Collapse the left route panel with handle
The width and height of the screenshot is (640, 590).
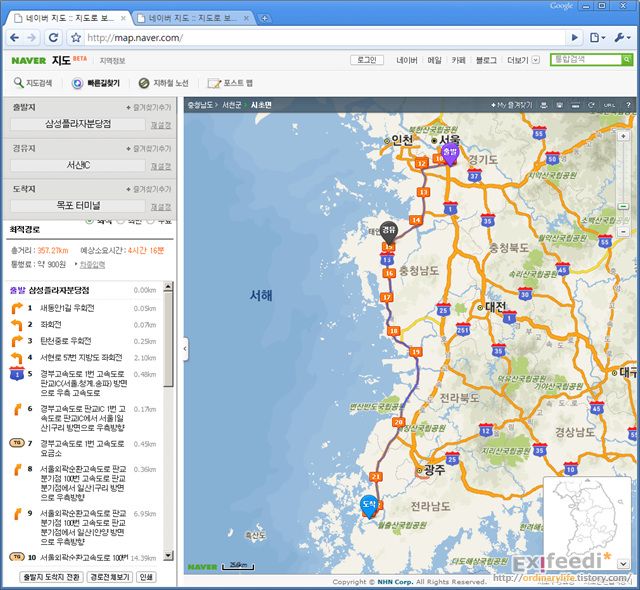pos(185,348)
